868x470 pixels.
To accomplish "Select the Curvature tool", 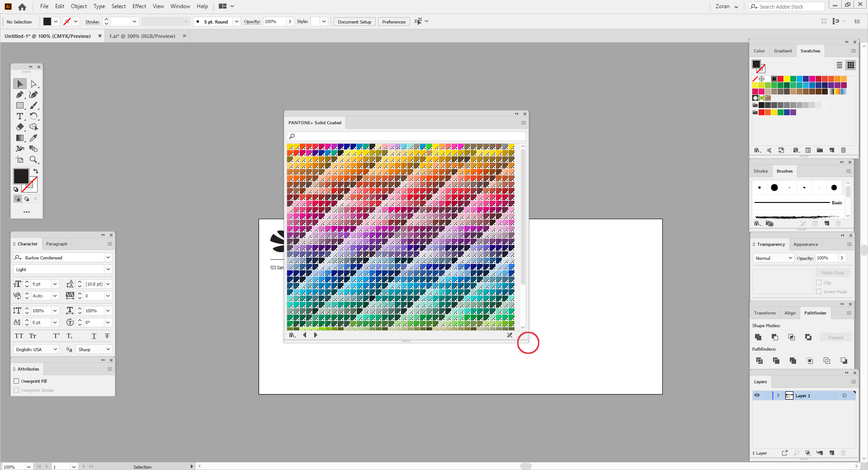I will pos(33,94).
